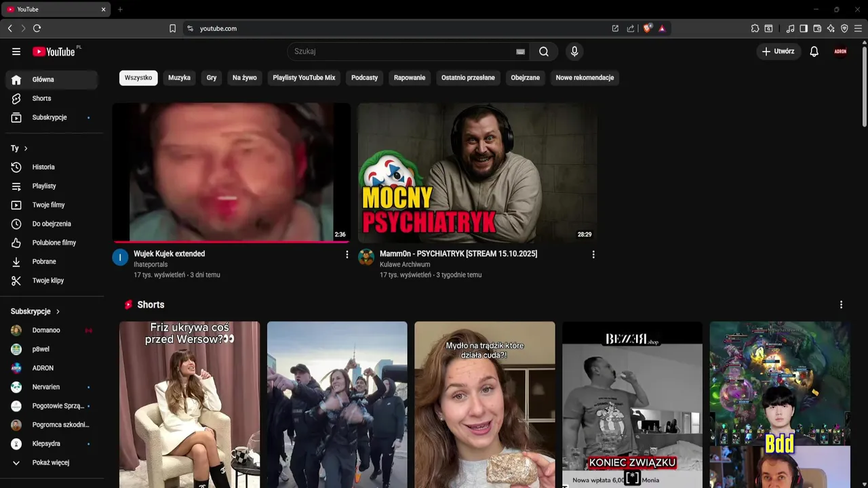868x488 pixels.
Task: Bookmark this page with the bookmark icon
Action: [172, 28]
